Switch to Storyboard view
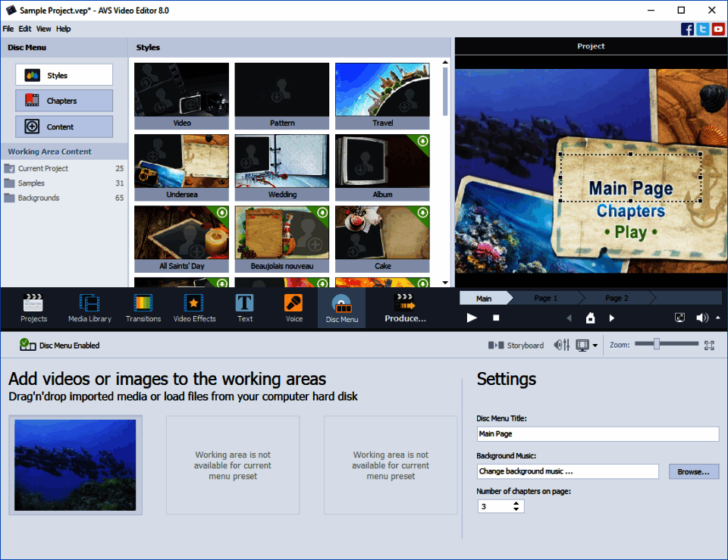 (516, 345)
